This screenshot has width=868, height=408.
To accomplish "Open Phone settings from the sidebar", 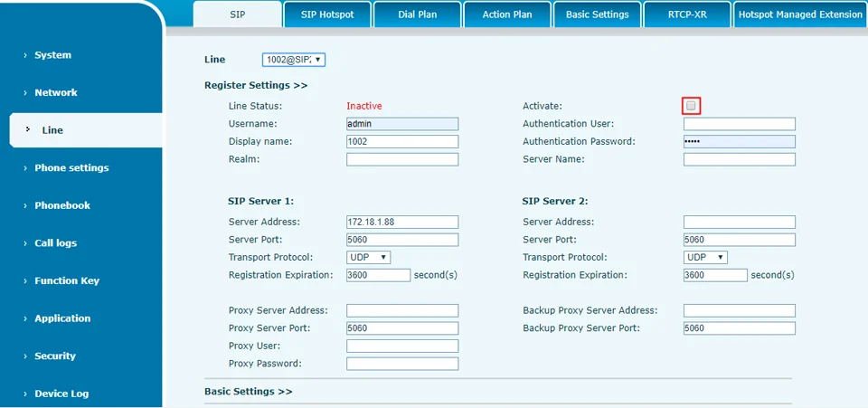I will pyautogui.click(x=71, y=167).
